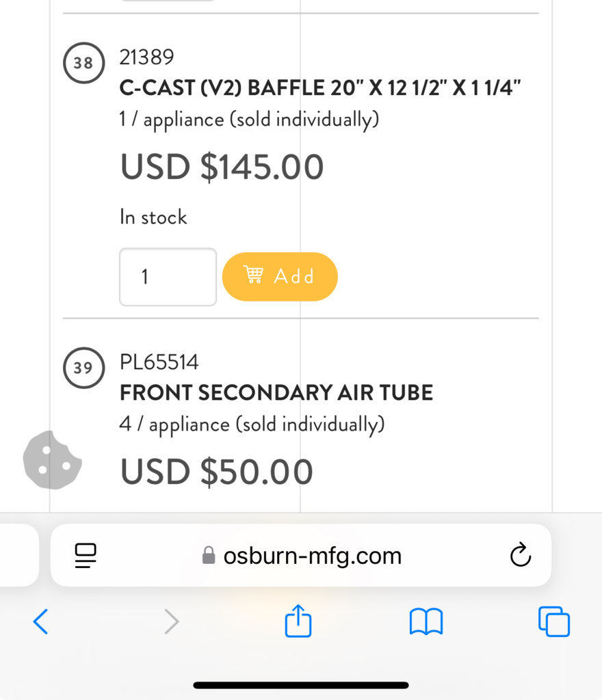Tap the home indicator bar at bottom
Screen dimensions: 602x700
pos(301,685)
